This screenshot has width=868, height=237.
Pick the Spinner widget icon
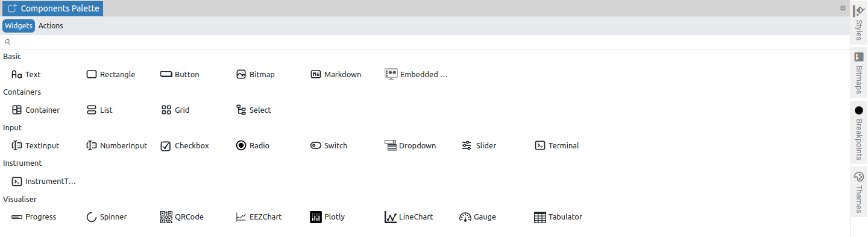[x=92, y=217]
